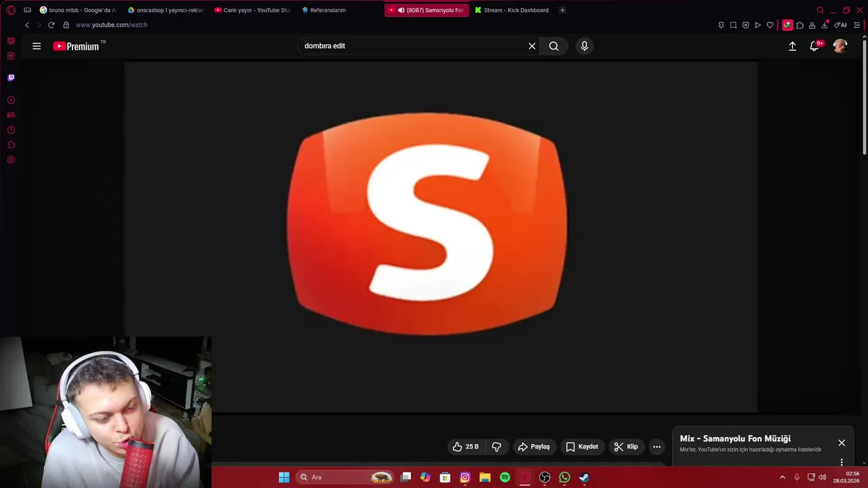Viewport: 868px width, 488px height.
Task: Open File Explorer from the taskbar
Action: (485, 477)
